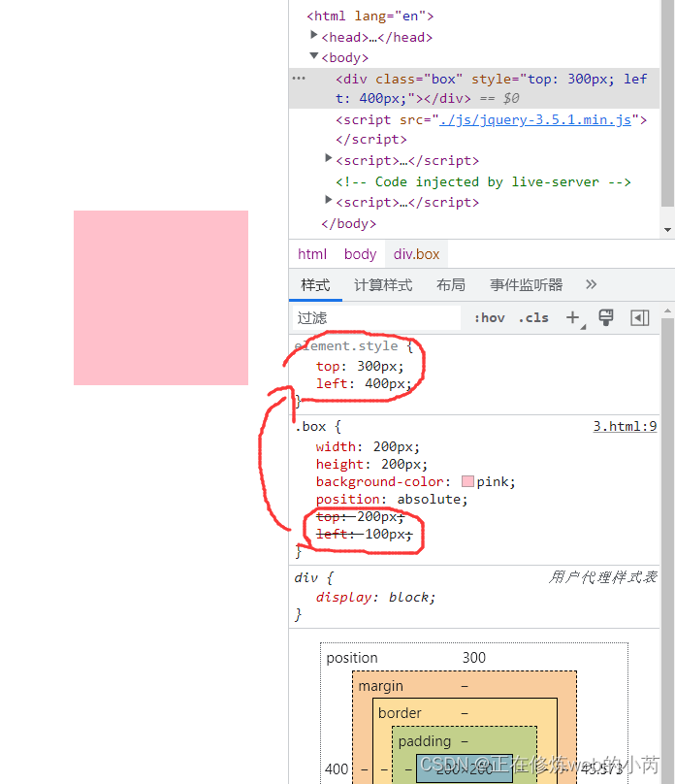Expand the script node after live-server comment
The height and width of the screenshot is (784, 675).
coord(328,200)
